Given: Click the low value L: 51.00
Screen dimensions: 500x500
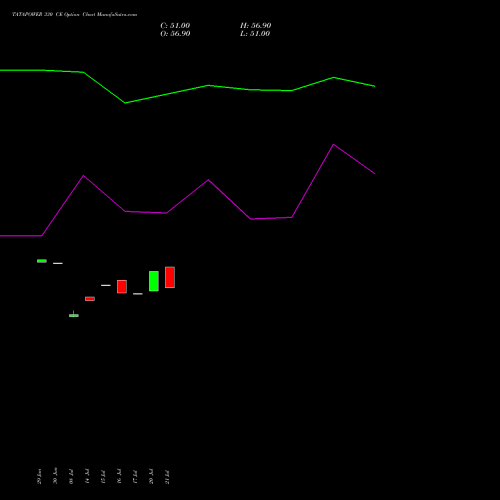Looking at the screenshot, I should pos(255,34).
